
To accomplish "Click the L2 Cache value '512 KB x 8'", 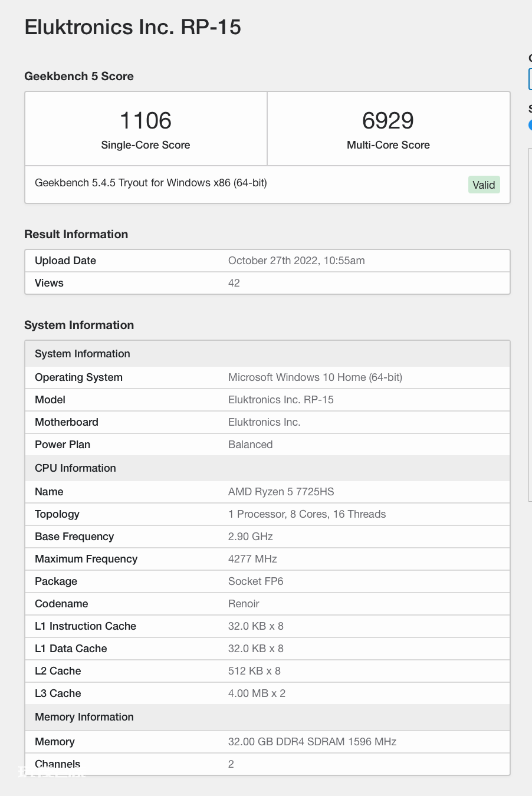I will 254,671.
